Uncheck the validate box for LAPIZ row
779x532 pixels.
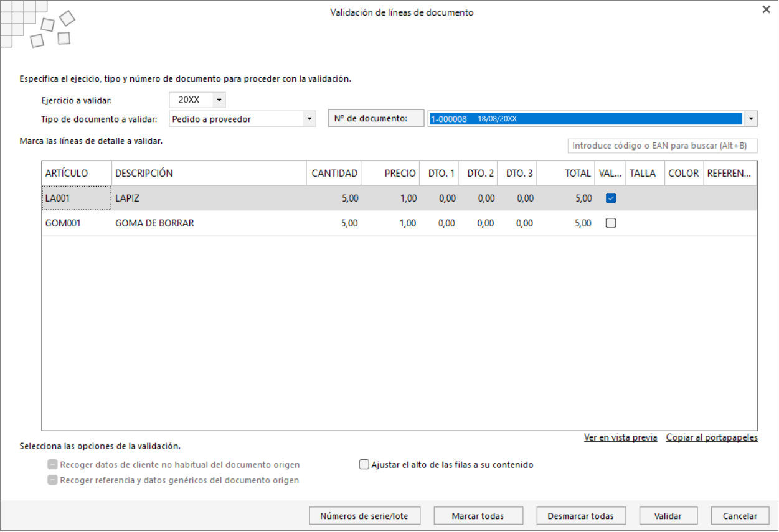tap(611, 198)
